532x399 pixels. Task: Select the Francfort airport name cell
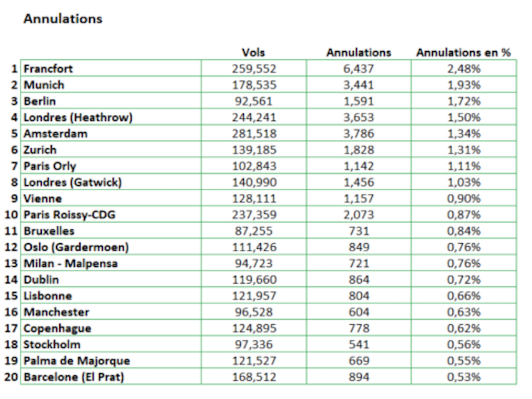(x=49, y=69)
